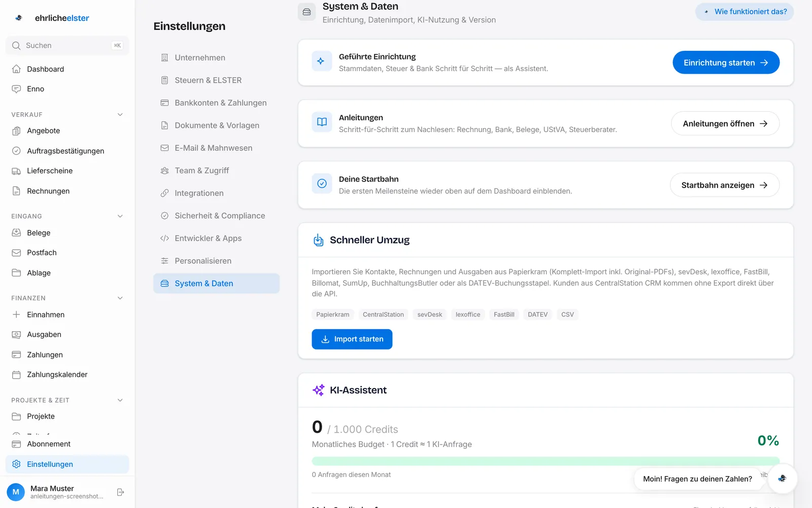Image resolution: width=812 pixels, height=508 pixels.
Task: Click Startbahn anzeigen button
Action: tap(725, 185)
